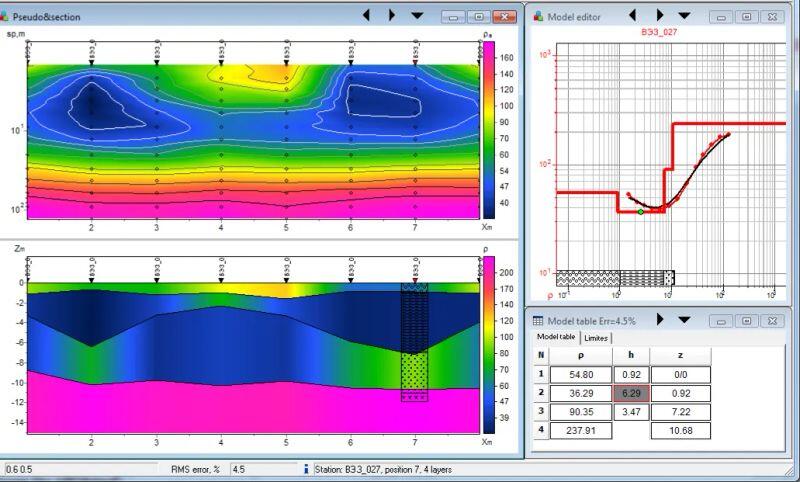The height and width of the screenshot is (482, 800).
Task: Select station marker above position 5 in lower section
Action: 286,280
